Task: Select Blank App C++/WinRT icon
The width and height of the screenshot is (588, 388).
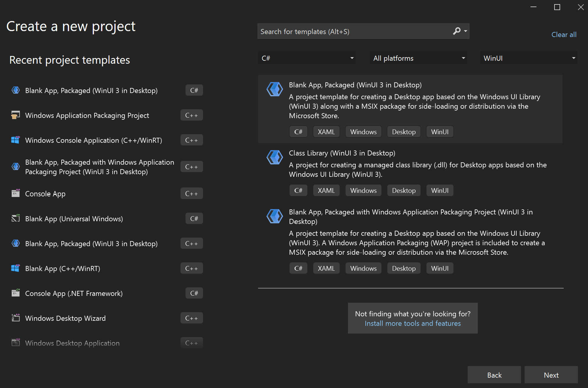Action: pos(15,268)
